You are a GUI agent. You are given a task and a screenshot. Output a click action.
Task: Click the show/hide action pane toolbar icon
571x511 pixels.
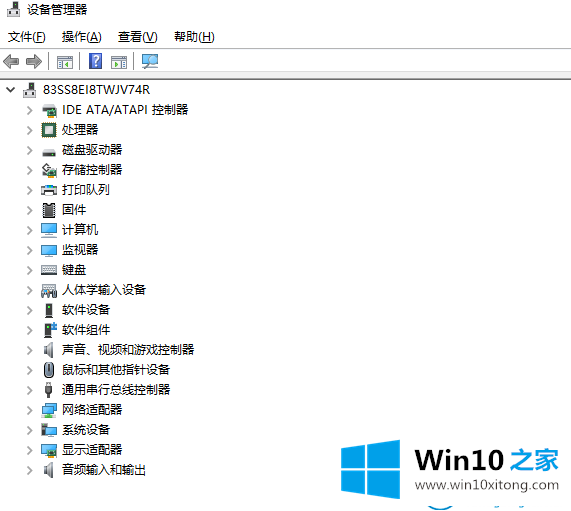pos(119,62)
